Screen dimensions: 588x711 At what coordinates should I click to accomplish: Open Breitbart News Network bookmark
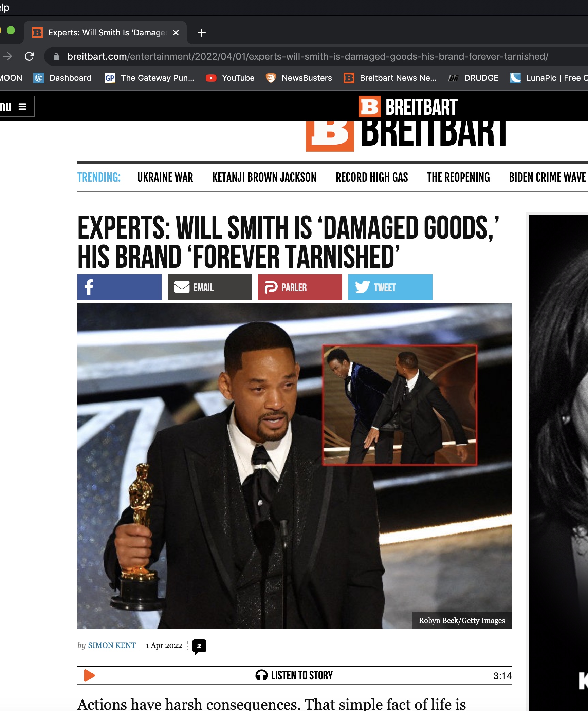390,78
